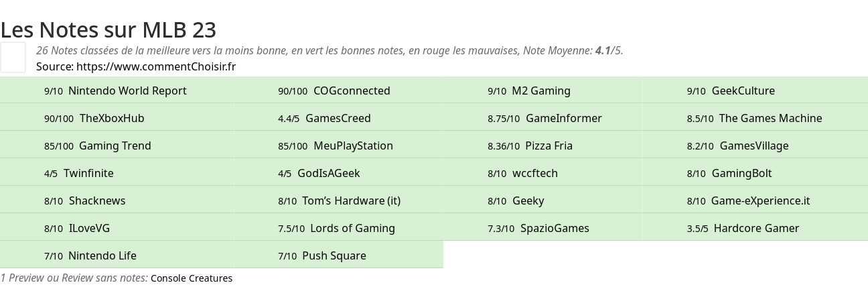
Task: Click the MeuPlayStation review link
Action: [x=353, y=146]
